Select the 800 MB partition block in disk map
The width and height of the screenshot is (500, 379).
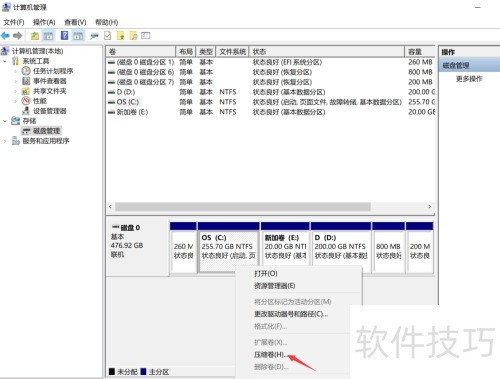(x=389, y=248)
